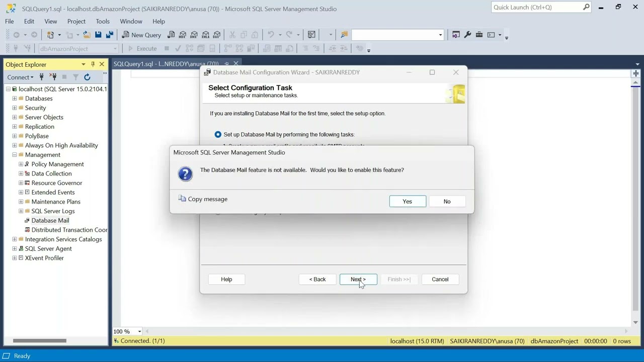Click the wizard's Back button
Viewport: 644px width, 362px height.
coord(317,280)
